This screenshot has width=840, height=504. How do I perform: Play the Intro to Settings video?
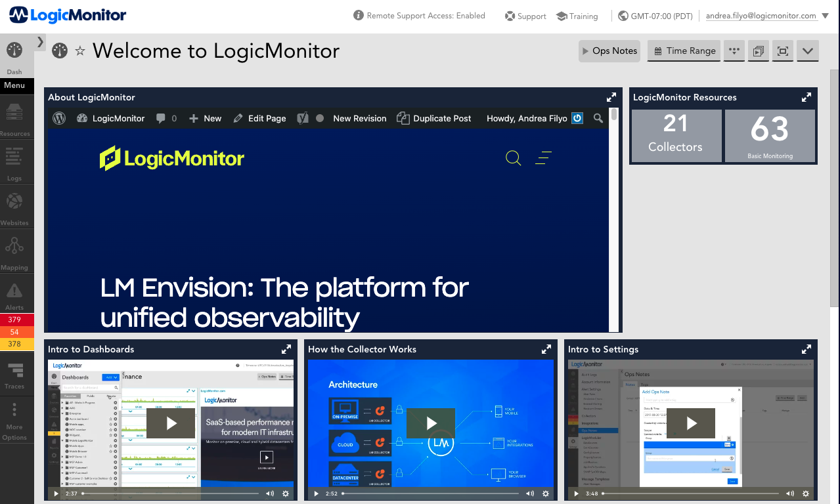pos(691,423)
